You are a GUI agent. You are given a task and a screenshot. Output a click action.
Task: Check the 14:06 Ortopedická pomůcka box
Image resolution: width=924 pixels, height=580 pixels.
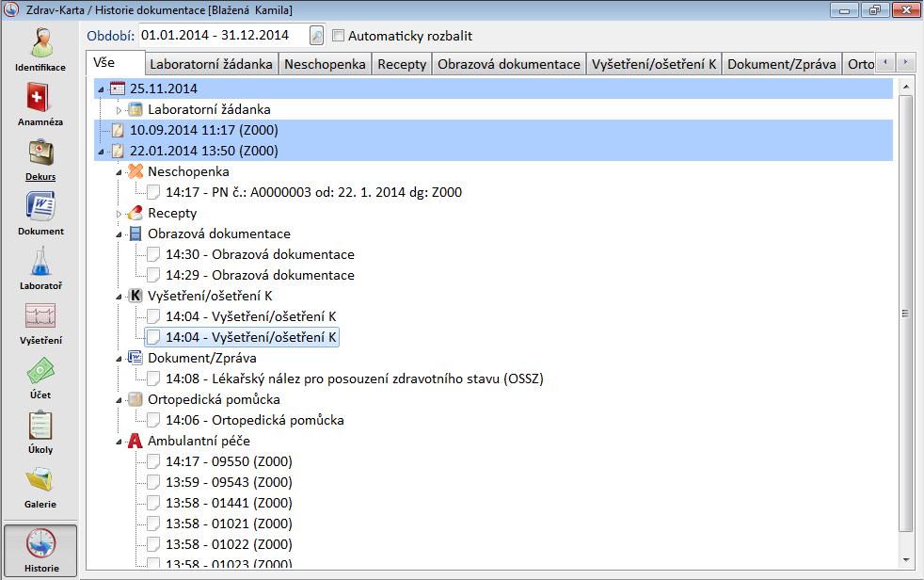[x=153, y=420]
